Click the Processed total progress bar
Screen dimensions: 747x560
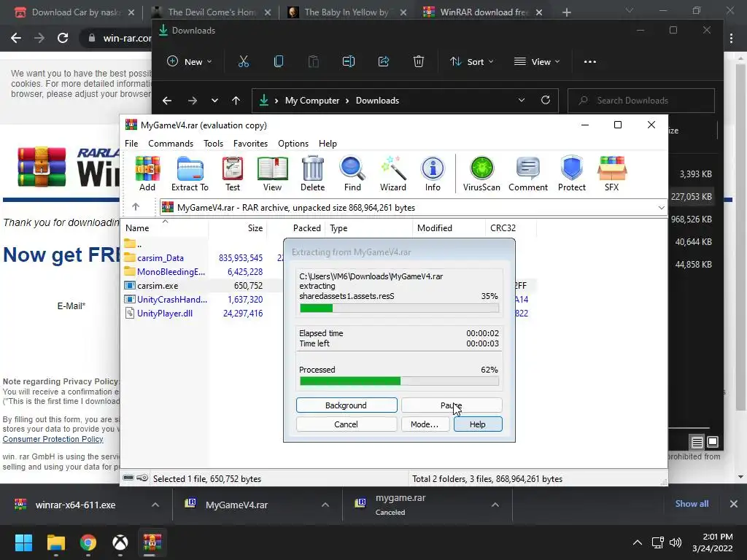[x=399, y=381]
